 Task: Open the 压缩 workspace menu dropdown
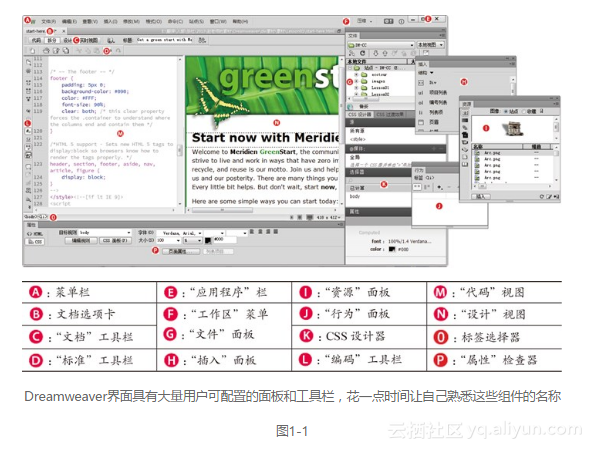(365, 21)
